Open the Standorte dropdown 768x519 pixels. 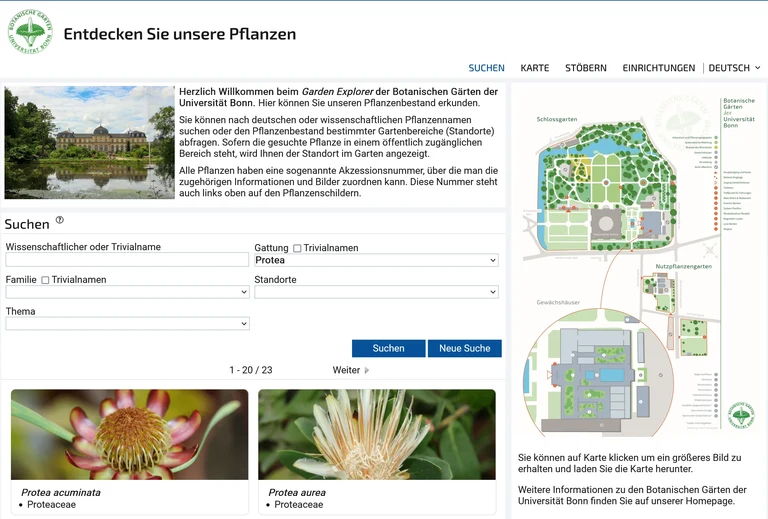pyautogui.click(x=376, y=292)
